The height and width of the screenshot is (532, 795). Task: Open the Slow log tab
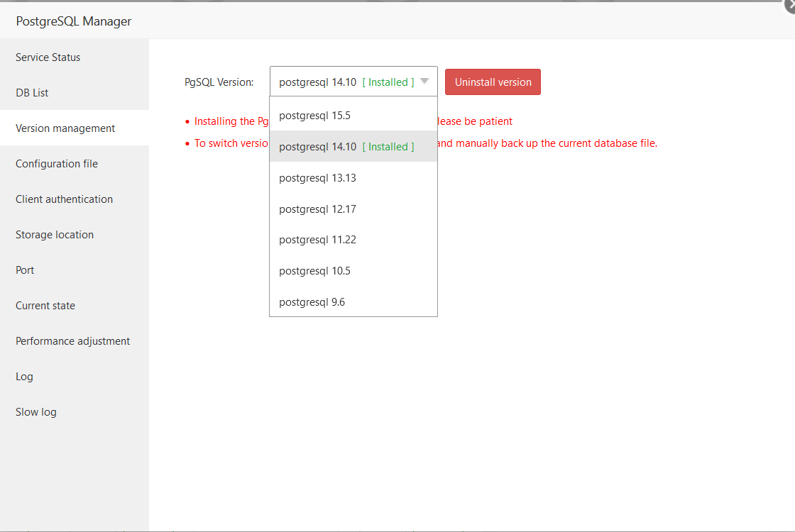(x=75, y=412)
